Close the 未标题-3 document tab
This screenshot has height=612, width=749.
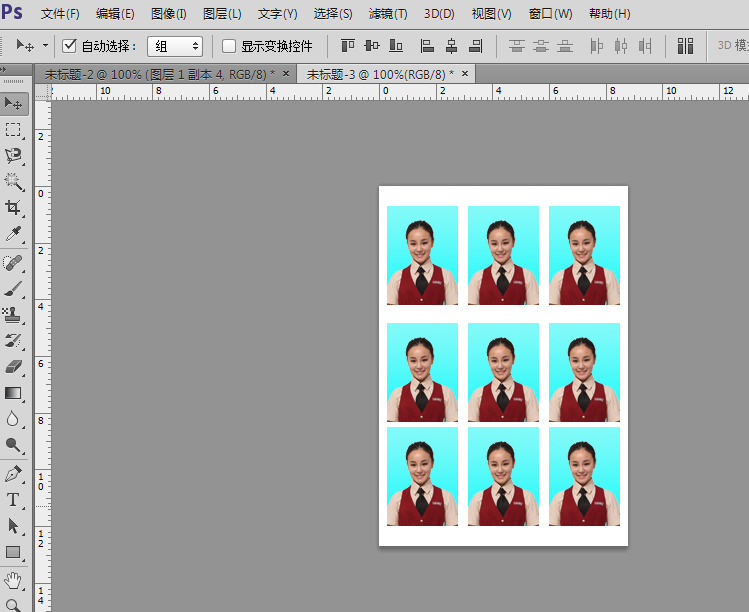[464, 74]
